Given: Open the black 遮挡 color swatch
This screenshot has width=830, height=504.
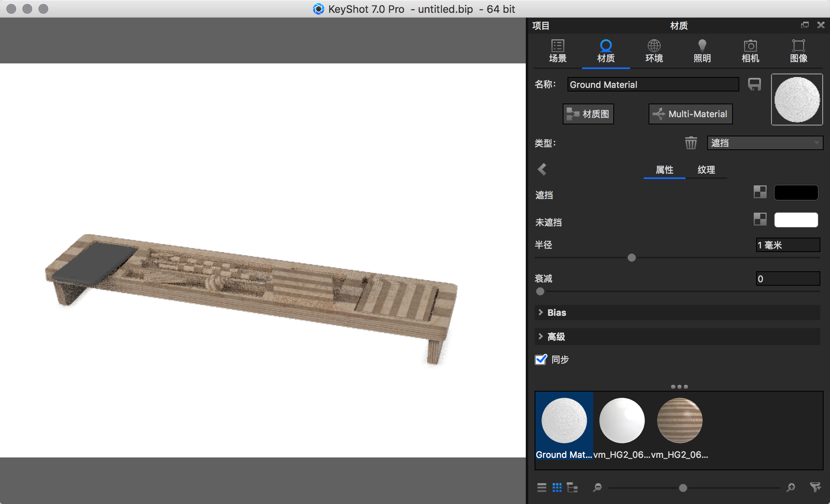Looking at the screenshot, I should point(796,193).
